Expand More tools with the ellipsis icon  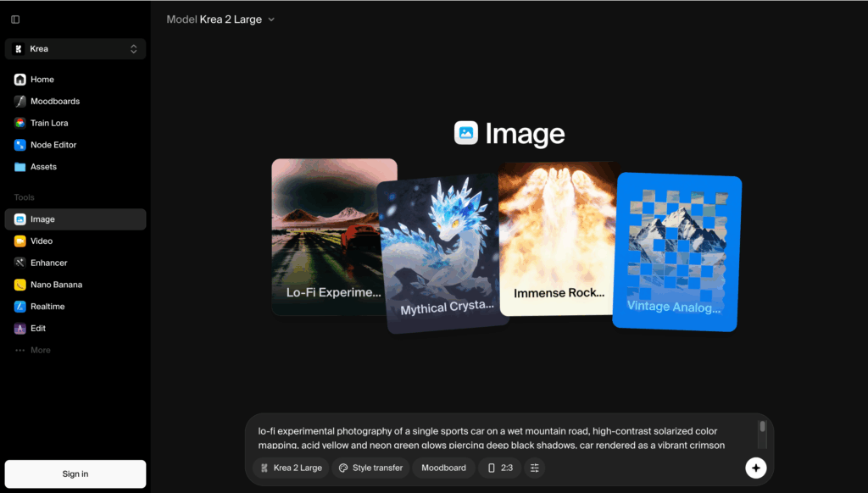tap(20, 350)
